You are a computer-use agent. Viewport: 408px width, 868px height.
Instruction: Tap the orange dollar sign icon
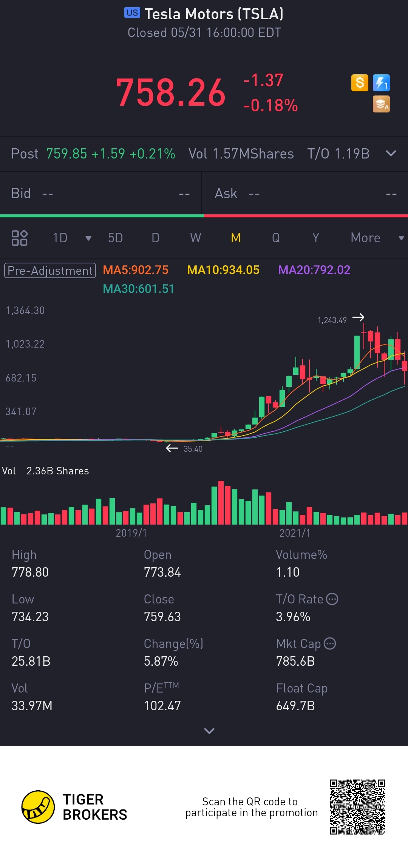(360, 83)
